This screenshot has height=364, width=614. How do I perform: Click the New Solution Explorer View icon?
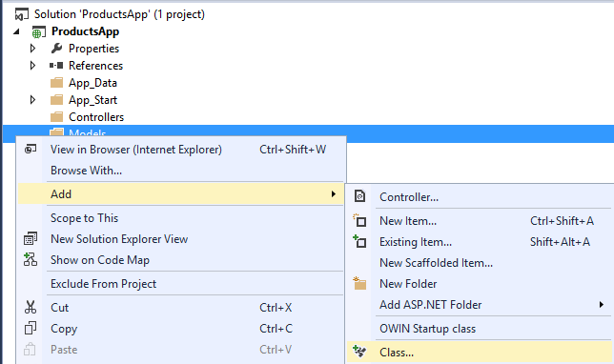pos(31,238)
